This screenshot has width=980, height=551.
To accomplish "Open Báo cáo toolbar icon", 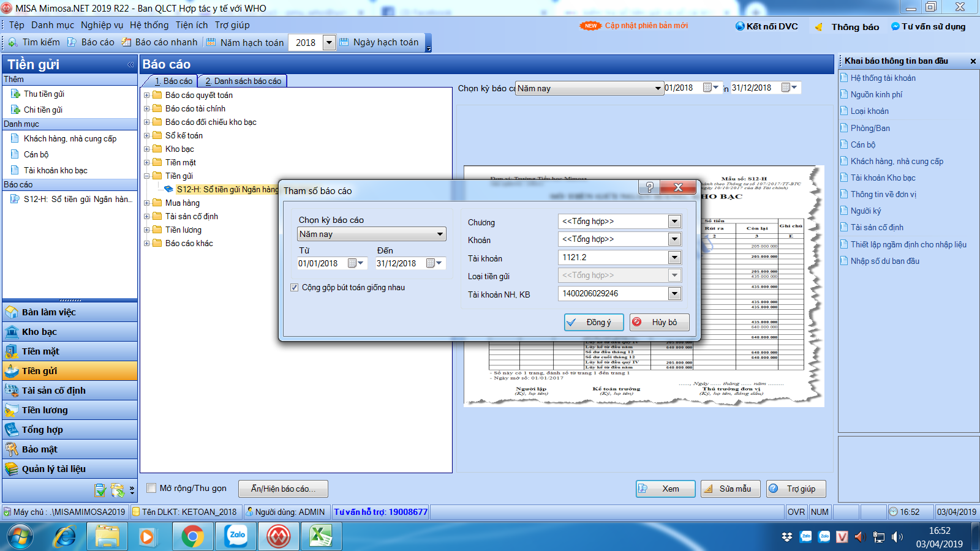I will click(72, 42).
